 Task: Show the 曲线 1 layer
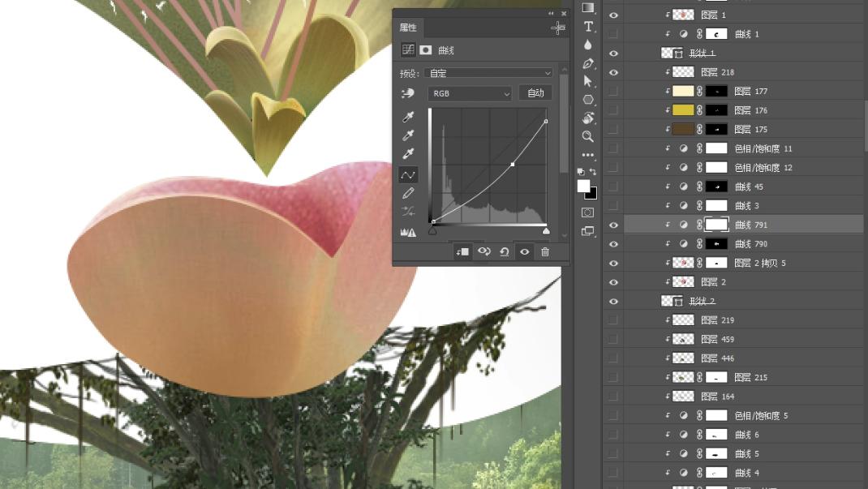tap(613, 34)
